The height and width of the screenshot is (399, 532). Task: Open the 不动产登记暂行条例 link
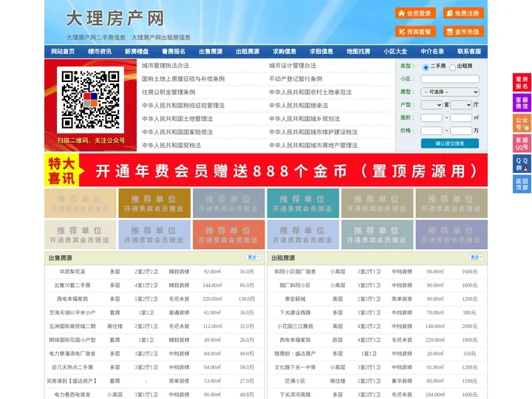(x=296, y=79)
